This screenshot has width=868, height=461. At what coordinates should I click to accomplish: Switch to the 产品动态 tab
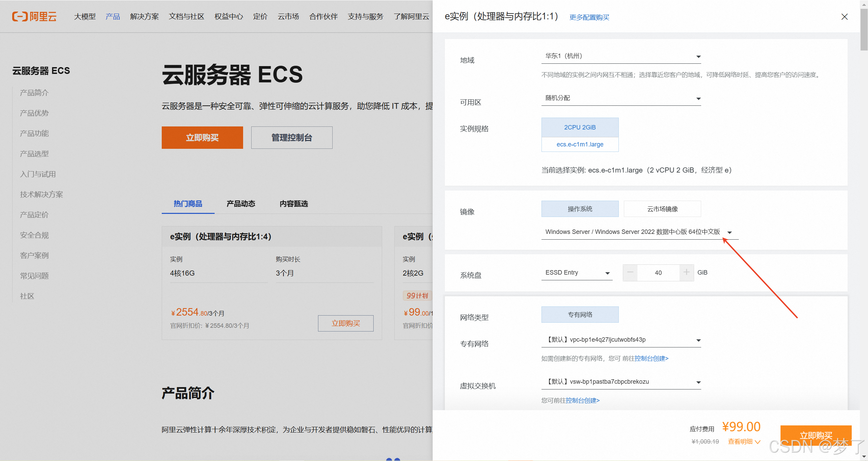point(241,204)
